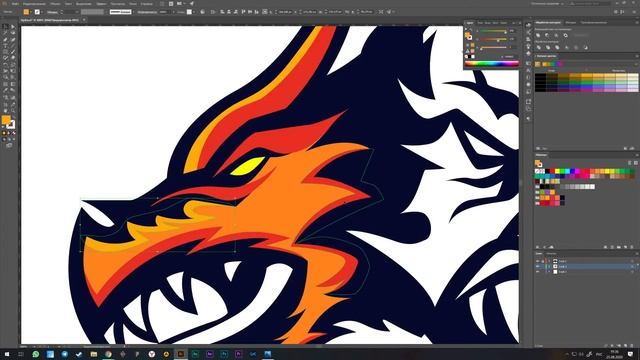The image size is (640, 360).
Task: Open WhatsApp from the Windows taskbar
Action: pos(36,354)
